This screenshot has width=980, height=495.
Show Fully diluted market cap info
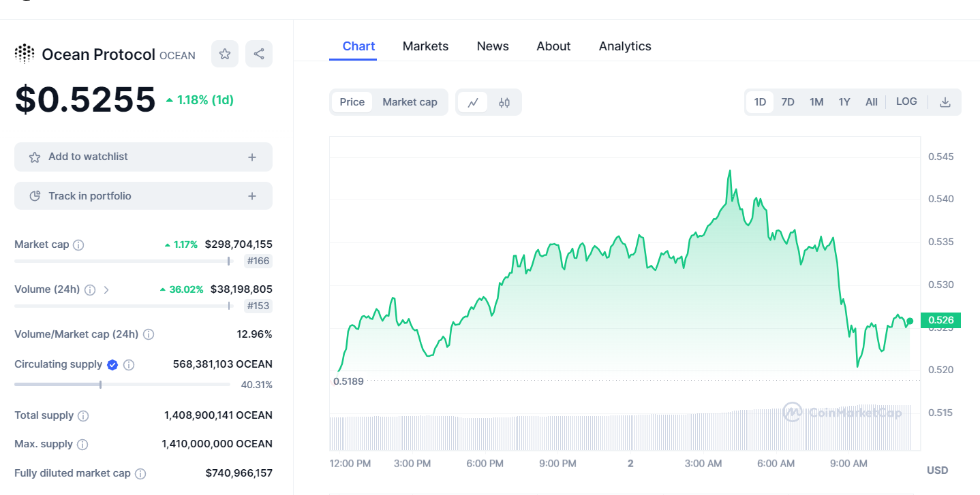pos(140,473)
